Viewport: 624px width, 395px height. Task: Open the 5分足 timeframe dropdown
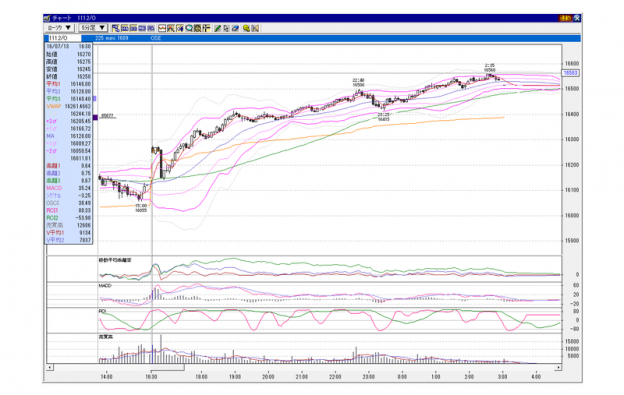[x=93, y=28]
